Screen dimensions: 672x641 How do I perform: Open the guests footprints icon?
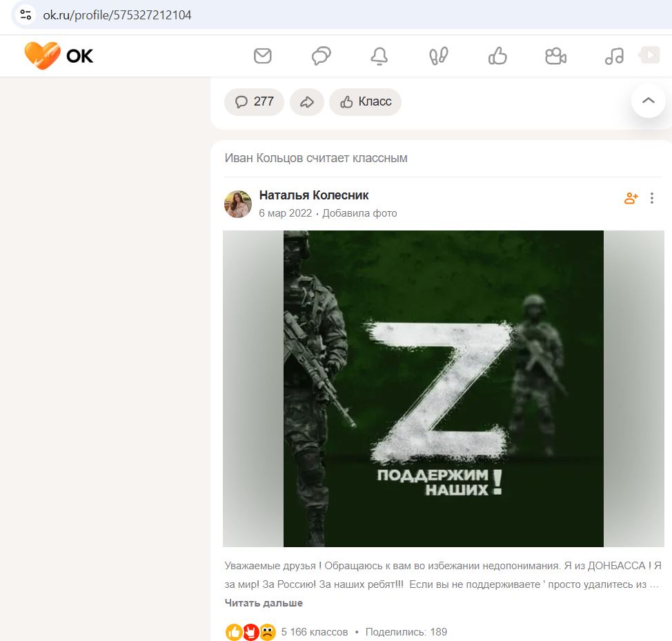click(438, 56)
